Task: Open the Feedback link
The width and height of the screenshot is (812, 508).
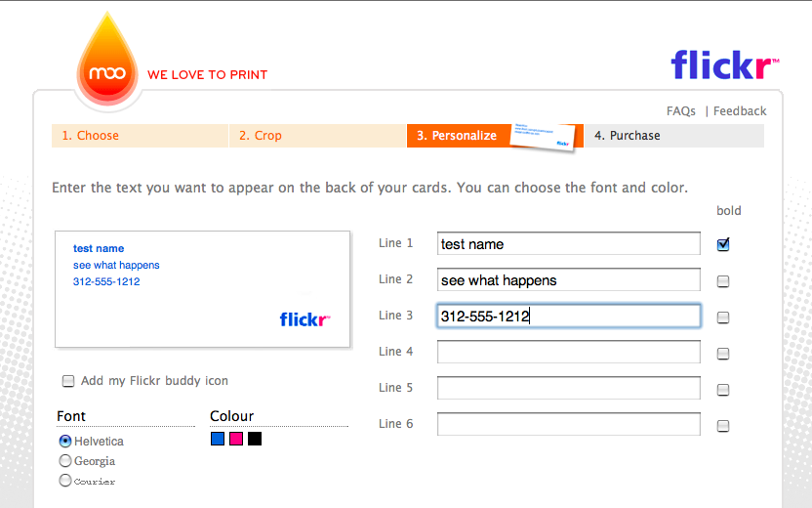Action: coord(740,111)
